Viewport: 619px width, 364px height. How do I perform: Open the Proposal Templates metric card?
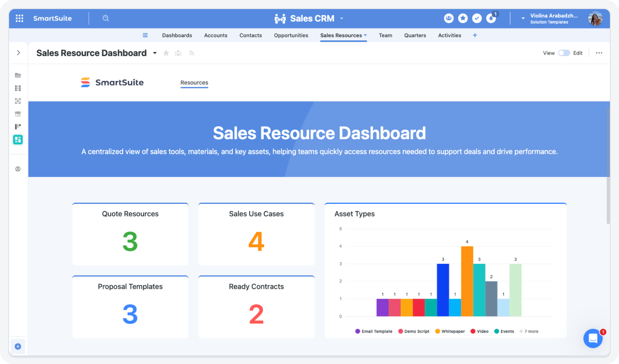coord(130,307)
